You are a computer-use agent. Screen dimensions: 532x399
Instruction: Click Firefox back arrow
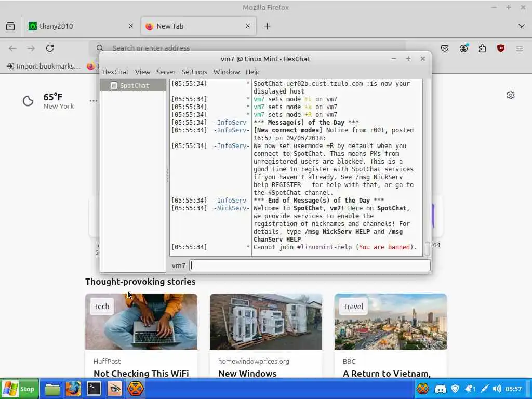tap(12, 48)
